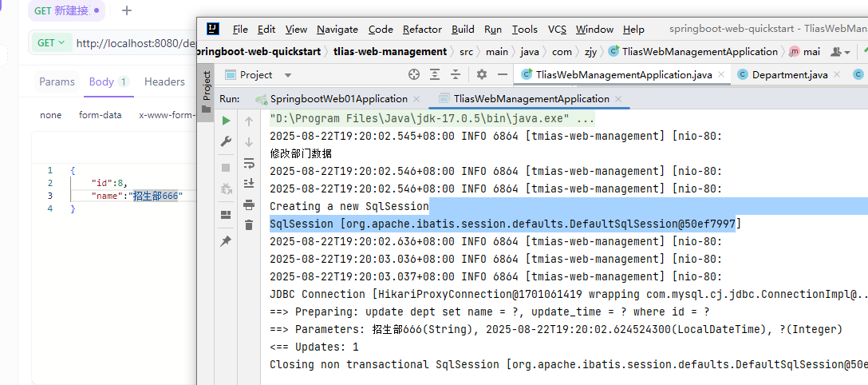Click the print icon in the console toolbar

point(249,205)
